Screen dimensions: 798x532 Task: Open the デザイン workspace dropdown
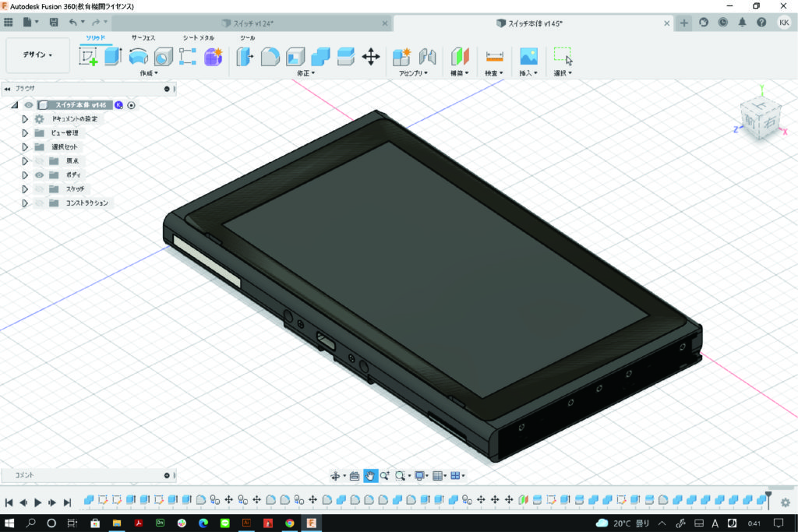tap(37, 55)
